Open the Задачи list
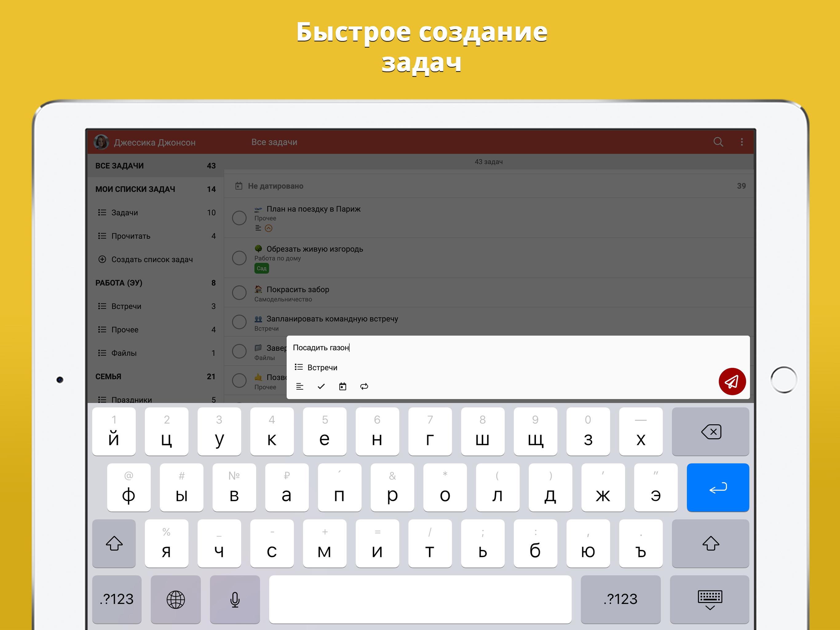This screenshot has height=630, width=840. tap(155, 212)
